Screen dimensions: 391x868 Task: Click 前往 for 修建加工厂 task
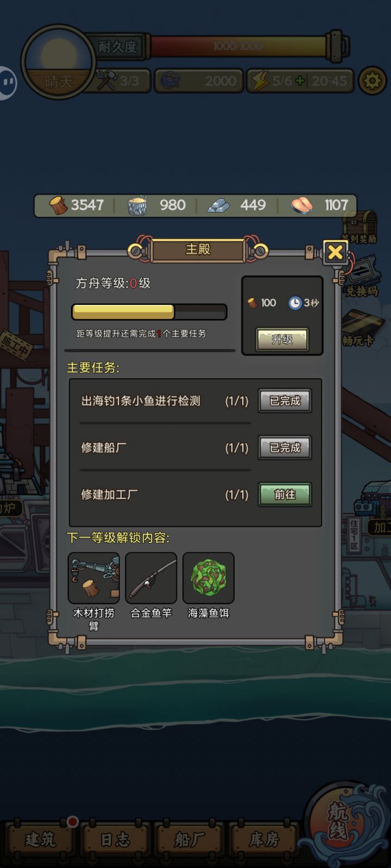pos(285,494)
